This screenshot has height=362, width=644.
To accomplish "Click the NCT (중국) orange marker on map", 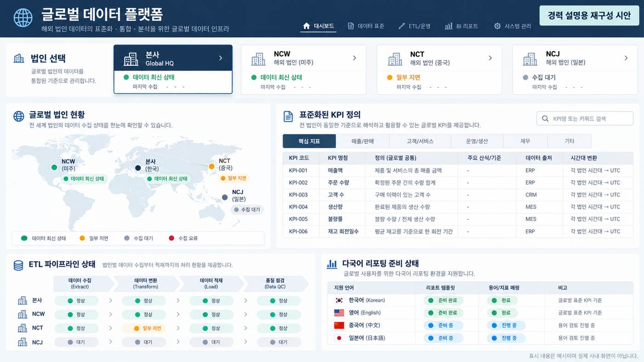I will [x=212, y=166].
